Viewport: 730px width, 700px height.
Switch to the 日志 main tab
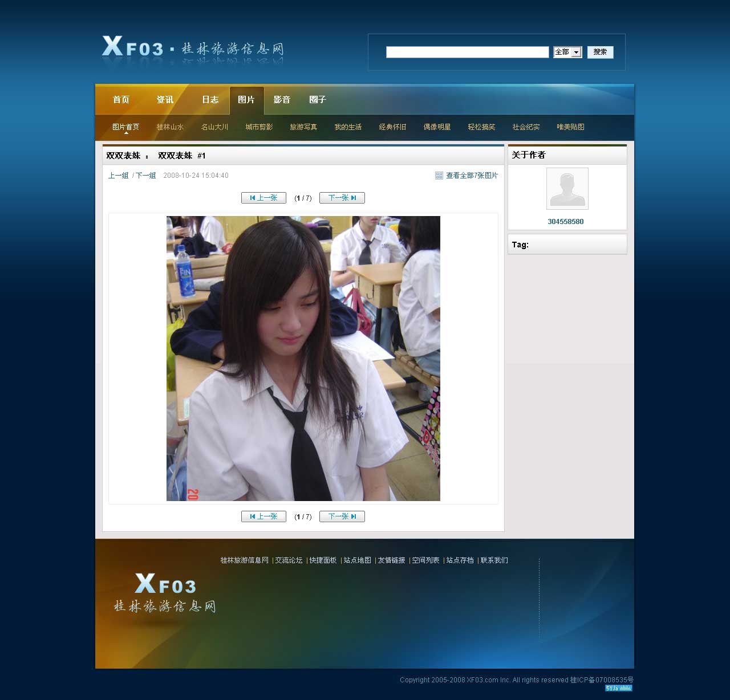pos(210,100)
